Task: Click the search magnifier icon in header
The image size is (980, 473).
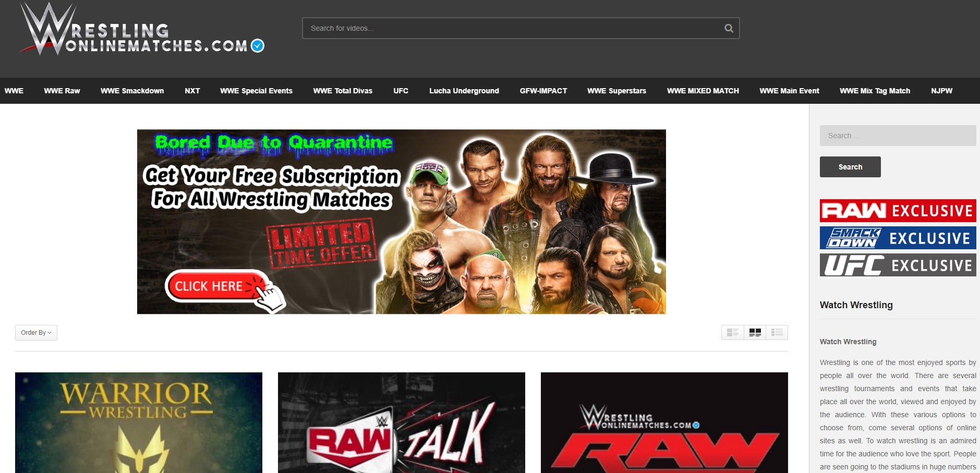Action: [729, 28]
